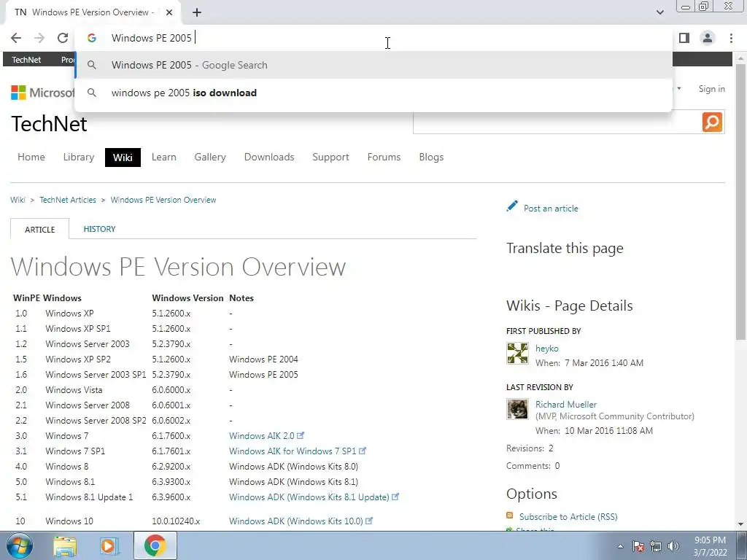747x560 pixels.
Task: Open the Gallery navigation item
Action: click(210, 157)
